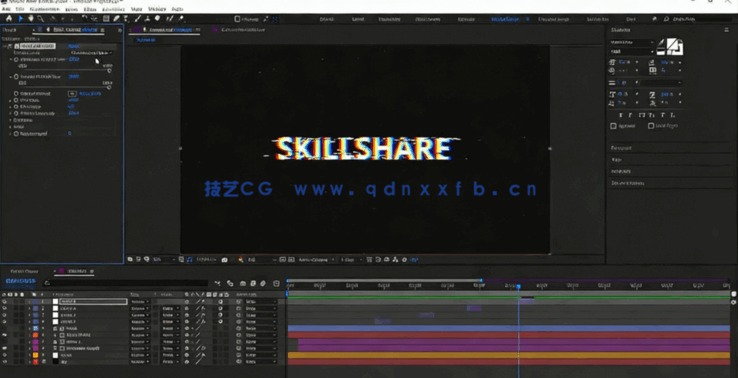Select the Zoom magnifier tool
This screenshot has width=738, height=378.
coord(40,19)
